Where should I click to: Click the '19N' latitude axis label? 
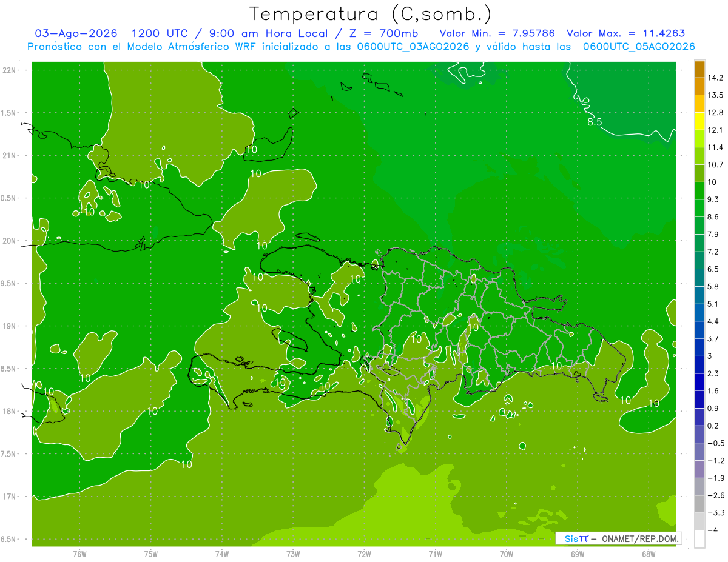click(x=10, y=326)
